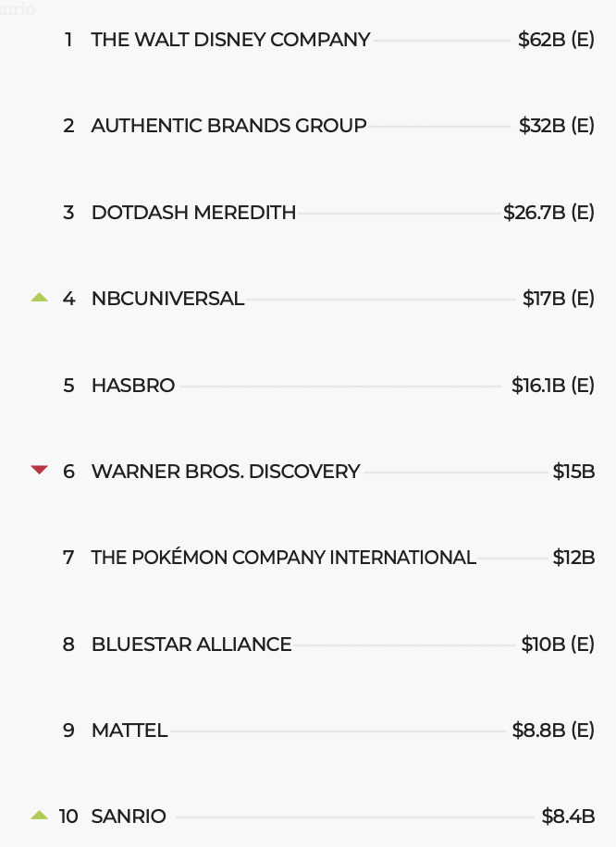This screenshot has height=847, width=616.
Task: Click the $32B (E) value
Action: click(x=557, y=126)
